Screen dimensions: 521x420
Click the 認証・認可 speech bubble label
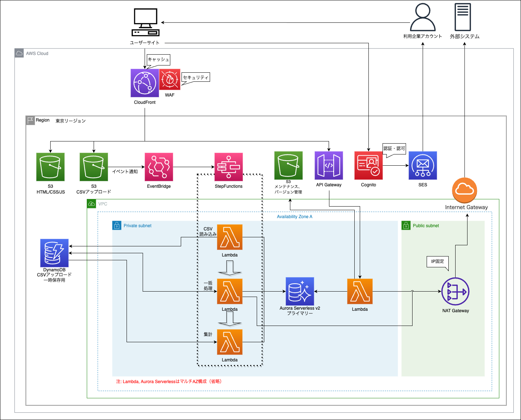[394, 149]
